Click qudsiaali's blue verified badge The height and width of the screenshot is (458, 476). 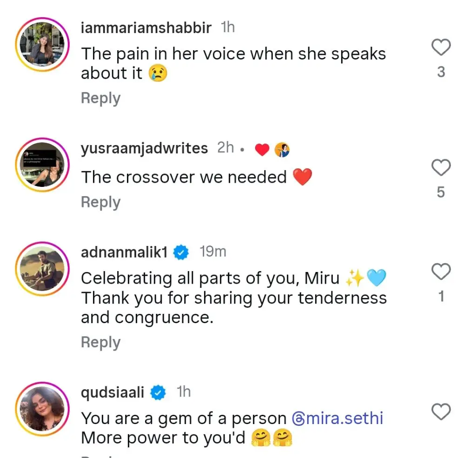point(159,392)
